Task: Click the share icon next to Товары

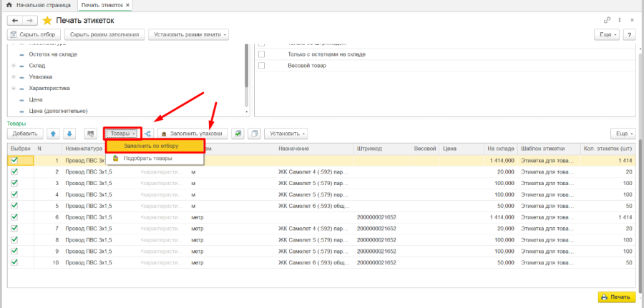Action: coord(148,133)
